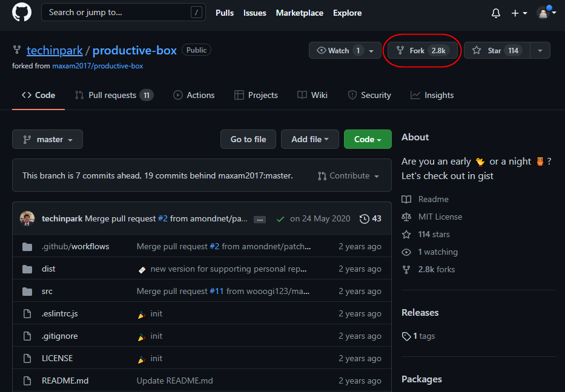Screen dimensions: 565x392
Task: Open the .gitignore file
Action: coord(60,336)
